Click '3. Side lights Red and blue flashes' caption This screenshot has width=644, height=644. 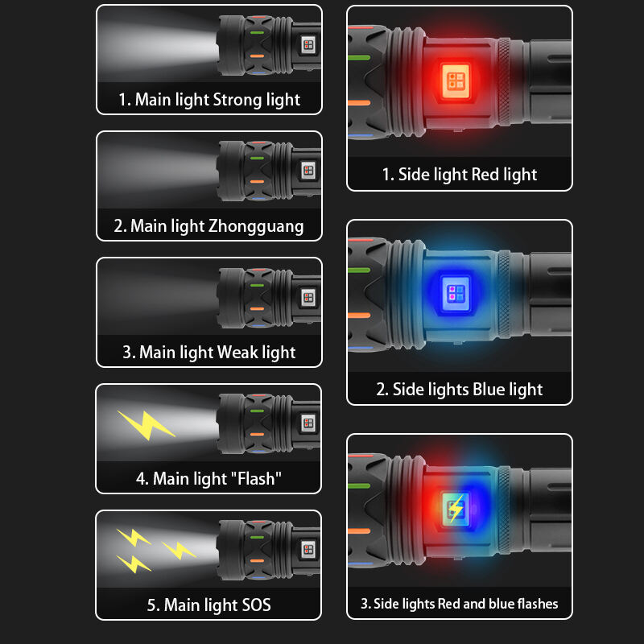pos(459,604)
